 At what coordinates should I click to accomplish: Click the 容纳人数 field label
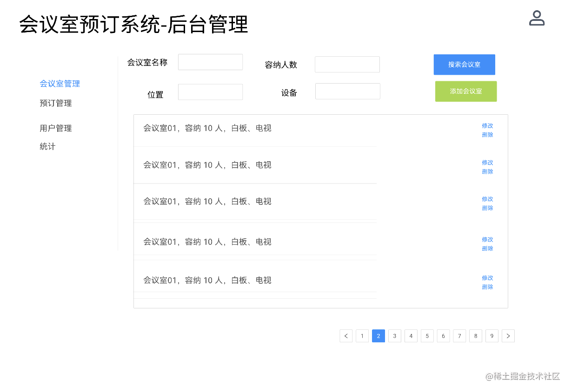pos(281,65)
